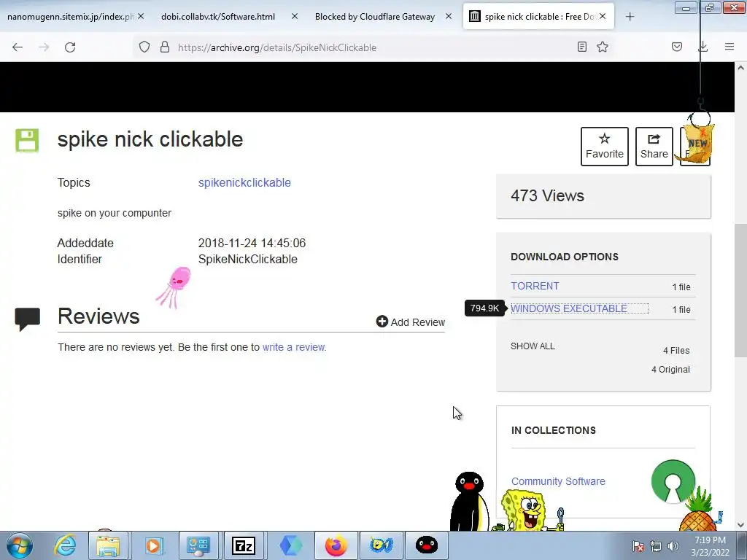Viewport: 747px width, 560px height.
Task: Open the network tray icon
Action: [x=656, y=546]
